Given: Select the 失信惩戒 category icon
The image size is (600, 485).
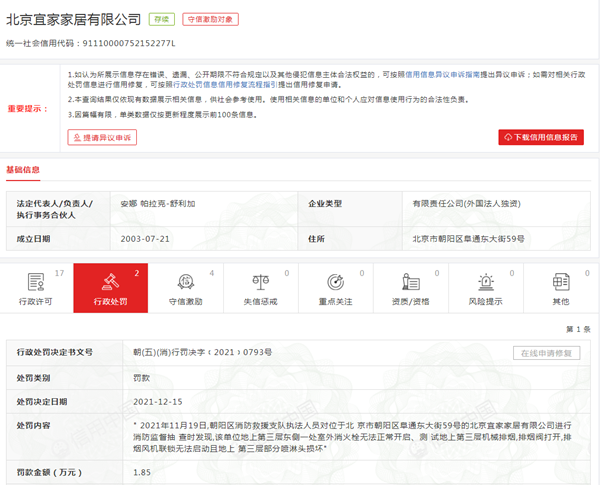Looking at the screenshot, I should pos(259,281).
